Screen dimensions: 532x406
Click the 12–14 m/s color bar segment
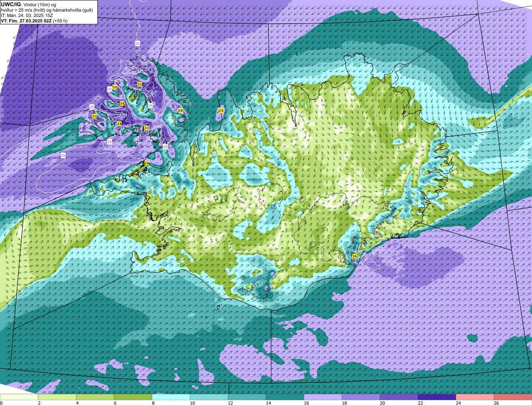pyautogui.click(x=247, y=397)
